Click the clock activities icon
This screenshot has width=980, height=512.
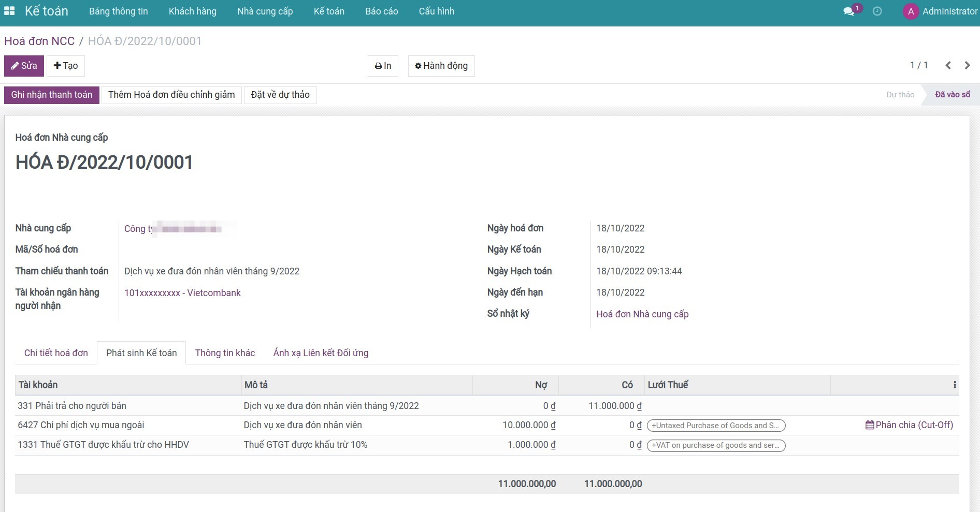pyautogui.click(x=877, y=11)
